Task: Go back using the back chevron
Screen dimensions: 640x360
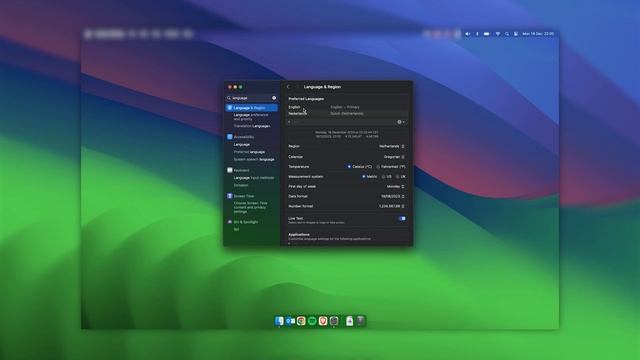Action: (x=288, y=87)
